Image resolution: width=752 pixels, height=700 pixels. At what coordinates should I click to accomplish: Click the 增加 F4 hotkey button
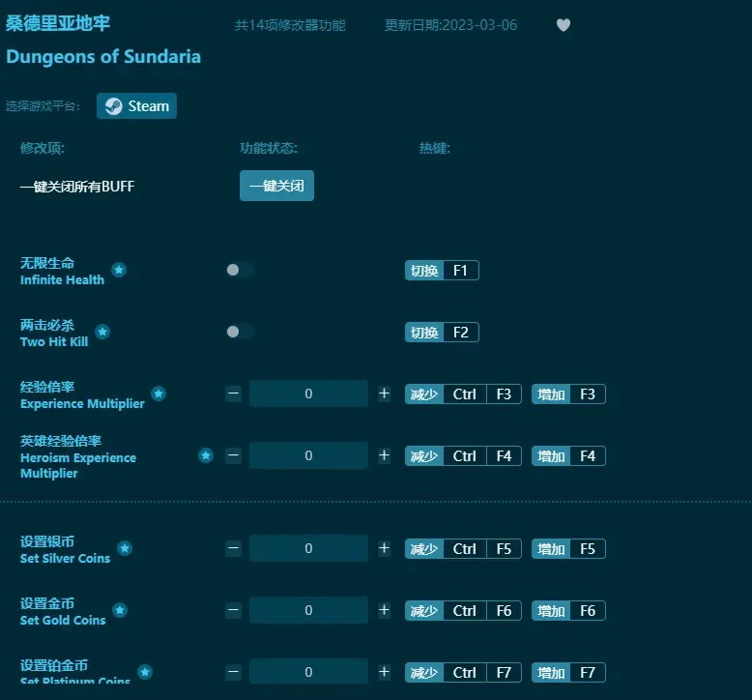pos(568,456)
